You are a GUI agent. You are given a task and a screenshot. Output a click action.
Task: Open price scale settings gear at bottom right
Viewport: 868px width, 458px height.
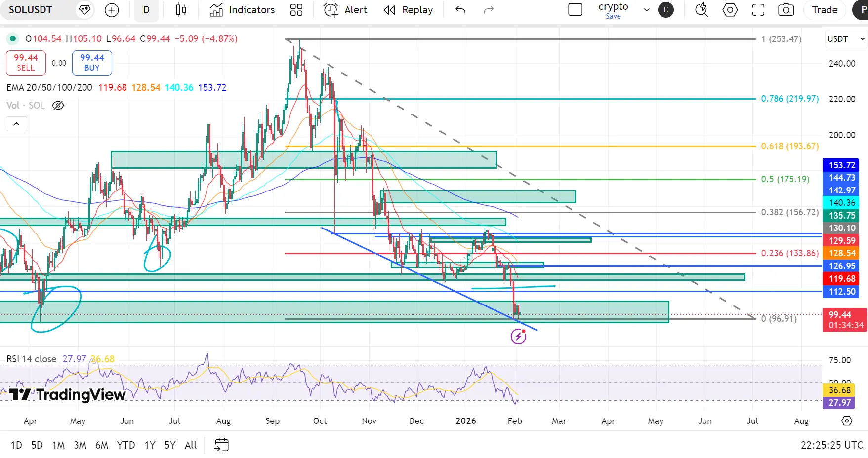coord(847,421)
